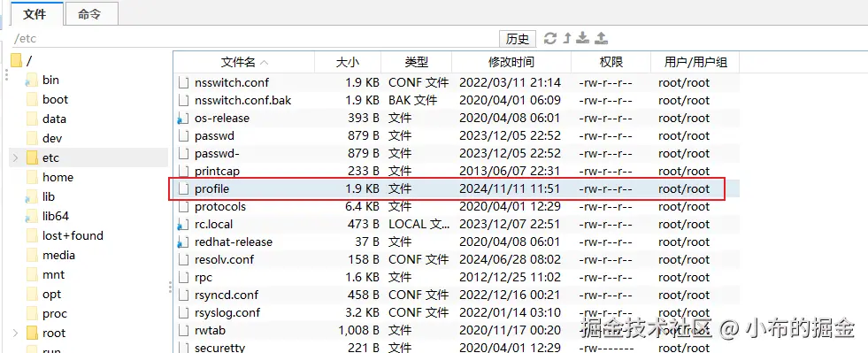Select the media folder in tree
The width and height of the screenshot is (868, 353).
tap(58, 256)
